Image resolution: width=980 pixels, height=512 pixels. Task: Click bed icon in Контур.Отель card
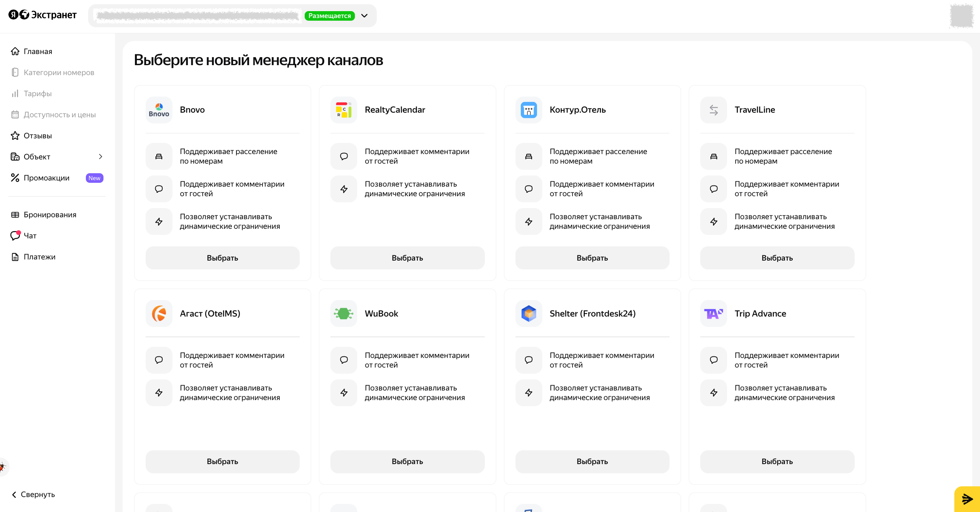pos(529,156)
